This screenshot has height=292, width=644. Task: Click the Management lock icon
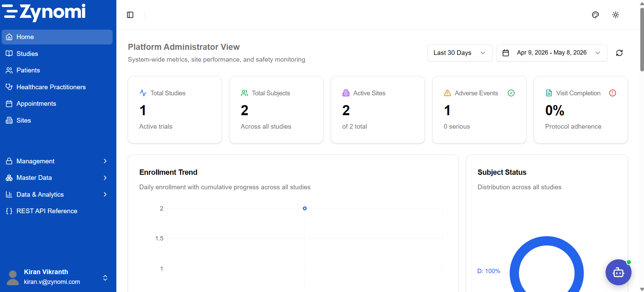tap(9, 161)
